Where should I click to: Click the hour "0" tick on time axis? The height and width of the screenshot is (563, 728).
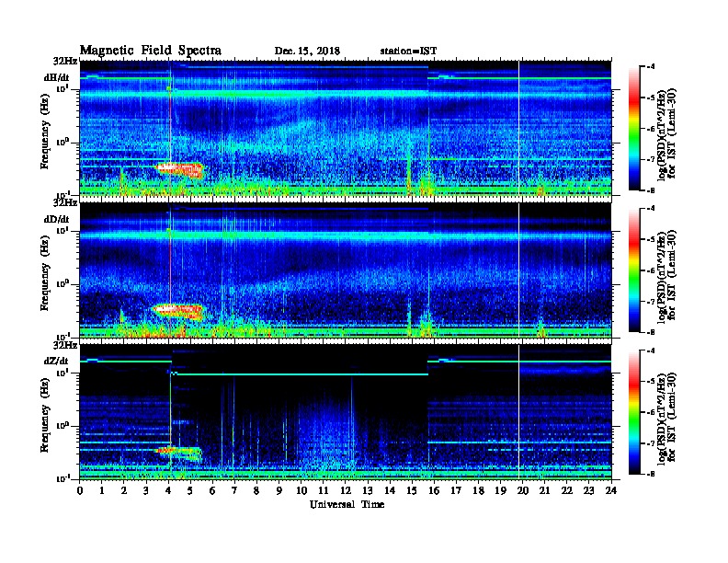(x=80, y=490)
